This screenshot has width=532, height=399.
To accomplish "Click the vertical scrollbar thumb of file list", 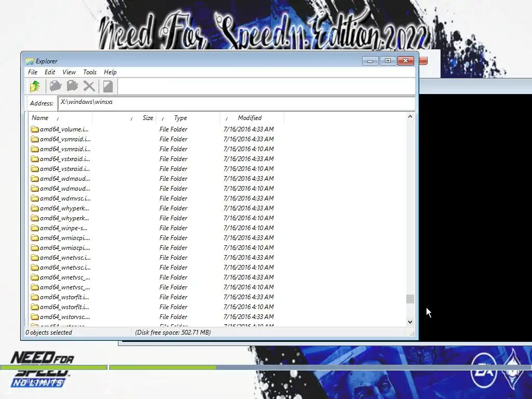I will (x=410, y=299).
